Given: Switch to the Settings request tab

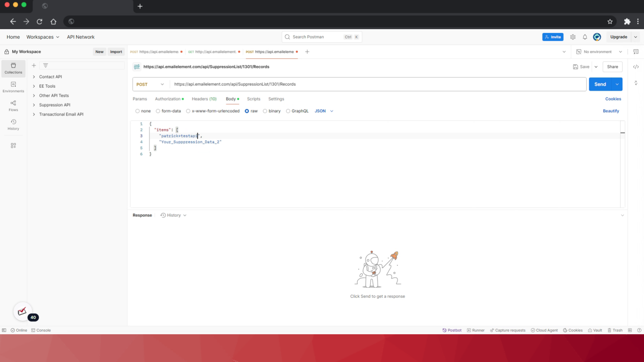Looking at the screenshot, I should tap(276, 99).
